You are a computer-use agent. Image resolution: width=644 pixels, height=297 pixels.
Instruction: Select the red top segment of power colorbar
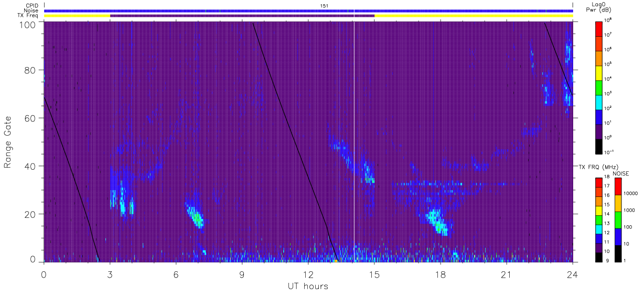pyautogui.click(x=599, y=28)
